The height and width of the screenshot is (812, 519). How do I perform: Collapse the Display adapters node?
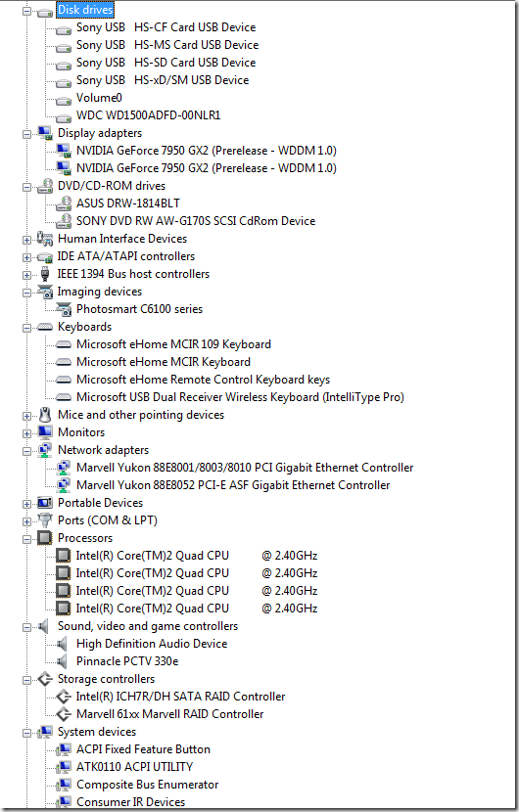point(27,135)
